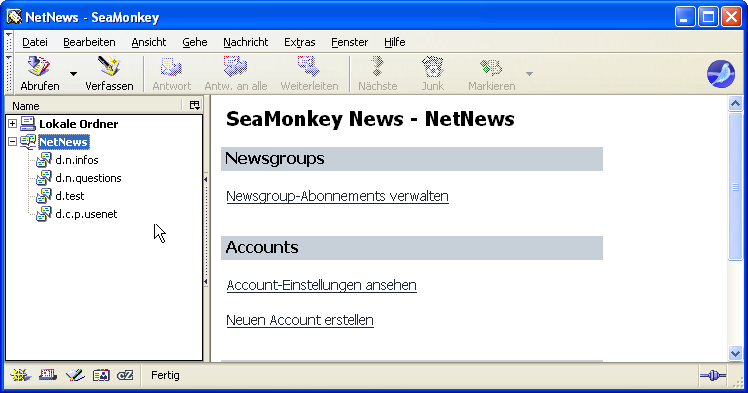Select the d.n.questions newsgroup

tap(88, 178)
